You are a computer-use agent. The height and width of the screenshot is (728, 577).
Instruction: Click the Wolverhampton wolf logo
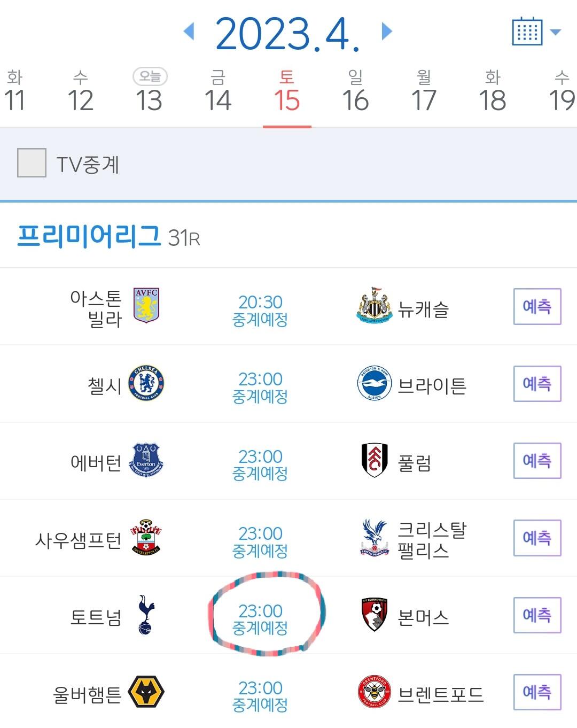146,692
